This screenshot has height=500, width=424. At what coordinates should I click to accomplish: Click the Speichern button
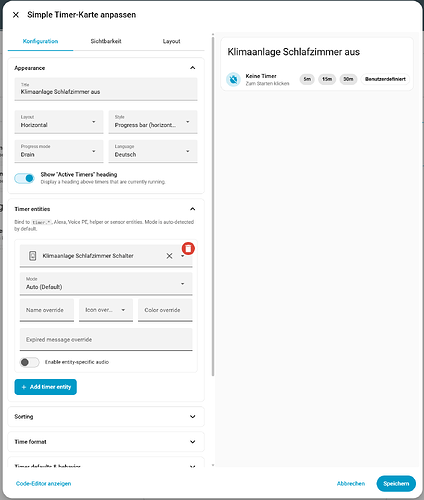pyautogui.click(x=396, y=483)
